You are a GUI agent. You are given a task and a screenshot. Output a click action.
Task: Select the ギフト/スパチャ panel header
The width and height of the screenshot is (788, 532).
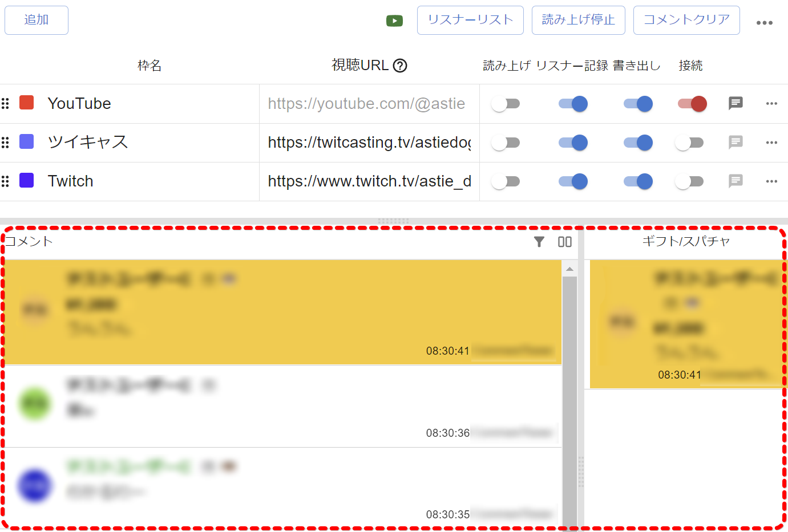[686, 241]
